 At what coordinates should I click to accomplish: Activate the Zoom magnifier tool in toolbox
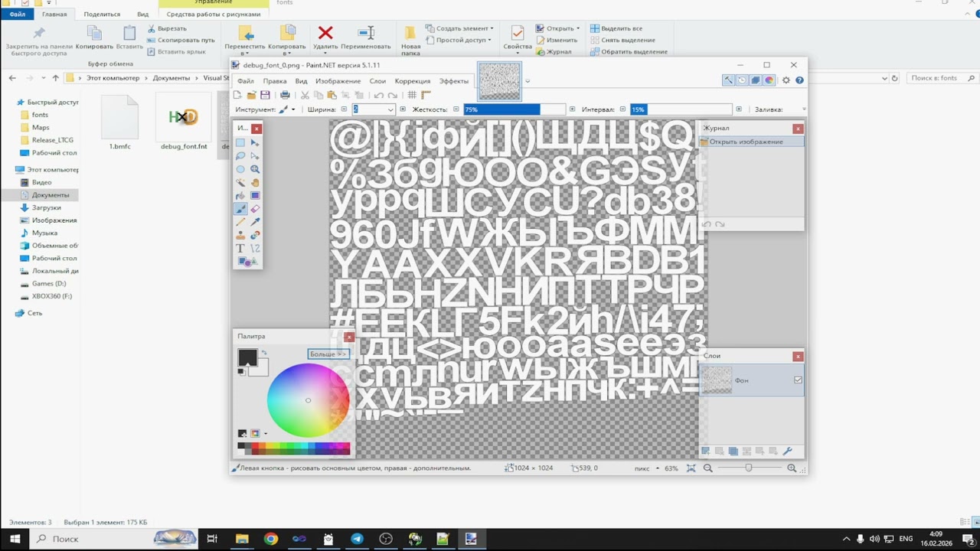[255, 169]
